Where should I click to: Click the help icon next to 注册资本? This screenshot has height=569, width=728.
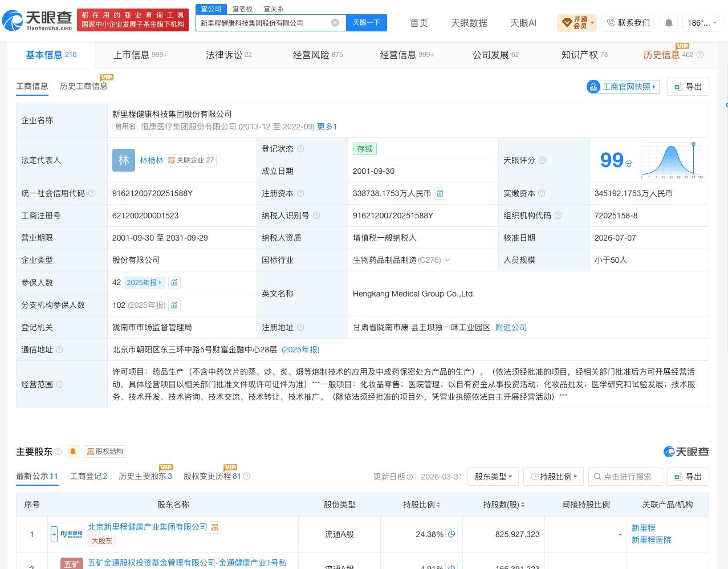point(300,193)
